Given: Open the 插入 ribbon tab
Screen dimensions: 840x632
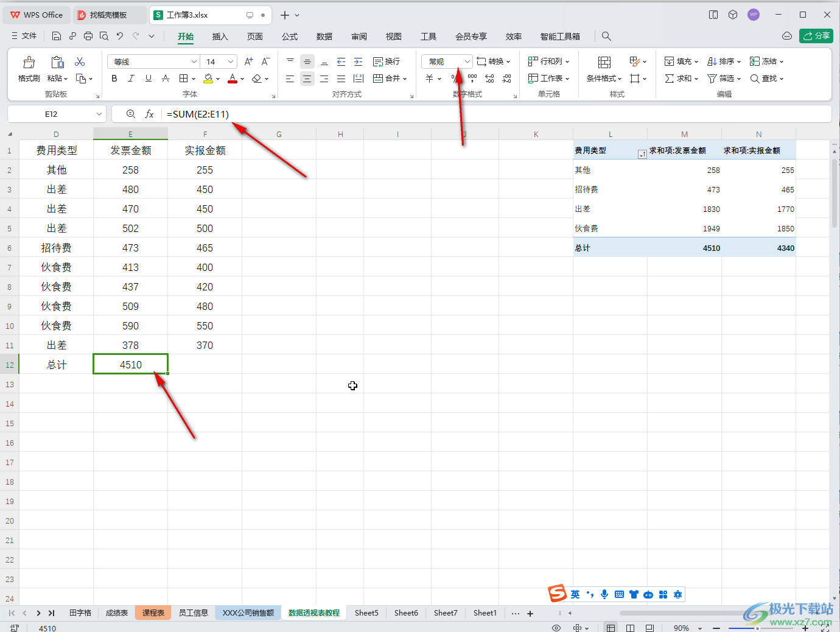Looking at the screenshot, I should pyautogui.click(x=220, y=37).
